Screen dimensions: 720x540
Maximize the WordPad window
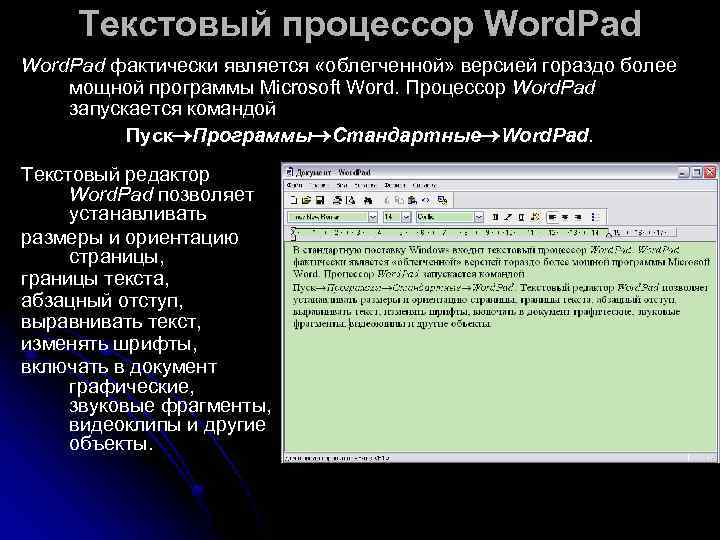click(x=697, y=173)
